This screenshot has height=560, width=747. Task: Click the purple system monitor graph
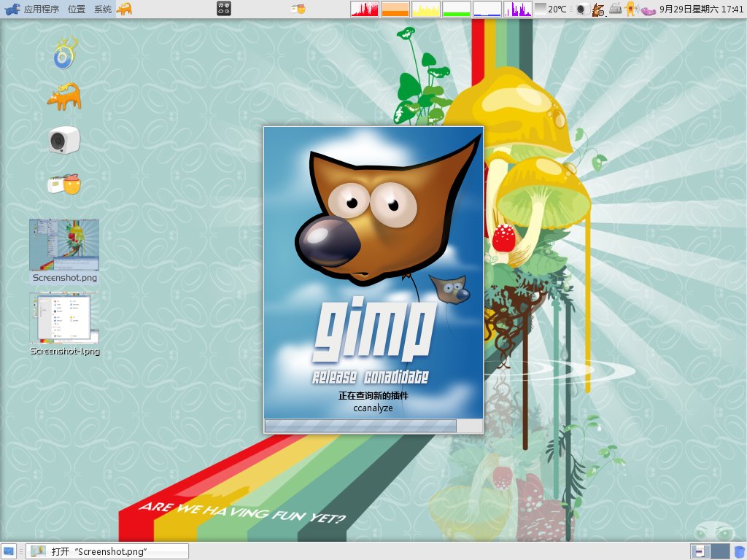tap(517, 9)
